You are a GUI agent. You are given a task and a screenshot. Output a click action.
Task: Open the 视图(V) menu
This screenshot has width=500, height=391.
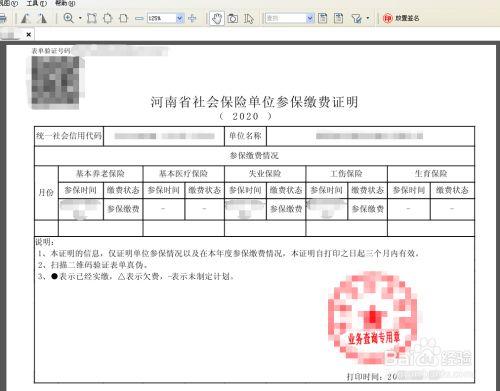(9, 3)
